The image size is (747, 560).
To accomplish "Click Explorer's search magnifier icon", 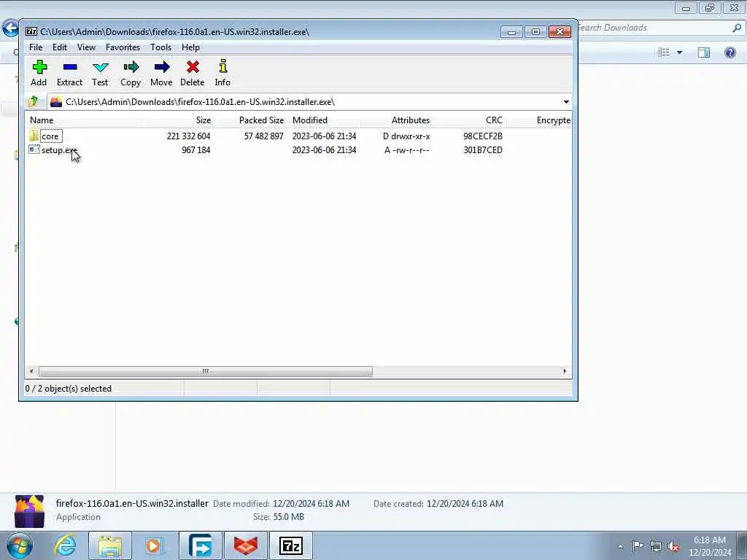I will tap(737, 28).
